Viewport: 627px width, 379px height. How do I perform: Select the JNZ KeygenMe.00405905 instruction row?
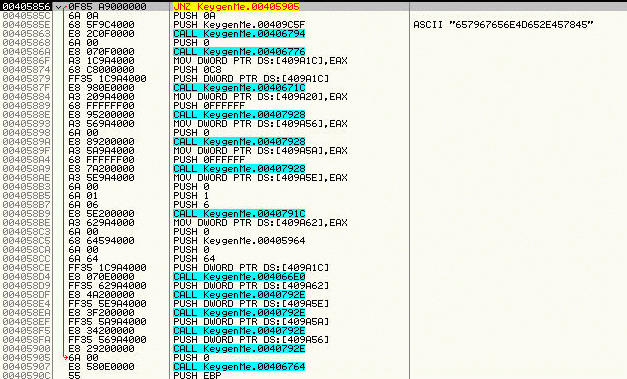pos(314,7)
